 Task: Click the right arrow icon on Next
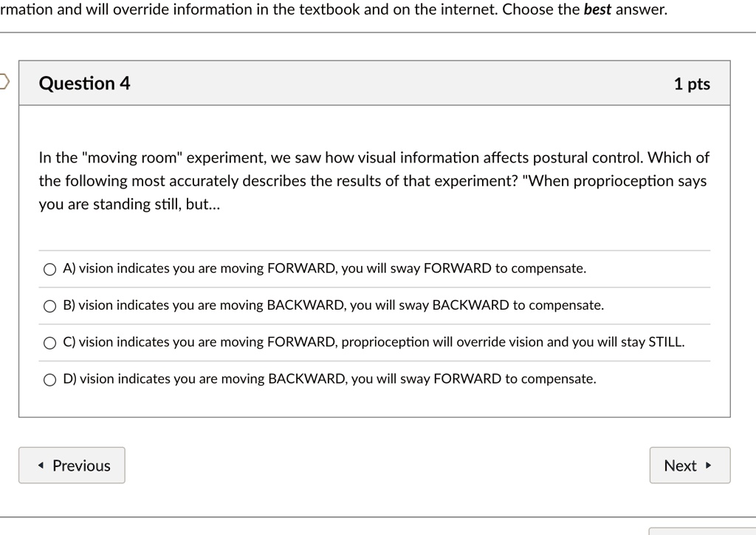(708, 466)
